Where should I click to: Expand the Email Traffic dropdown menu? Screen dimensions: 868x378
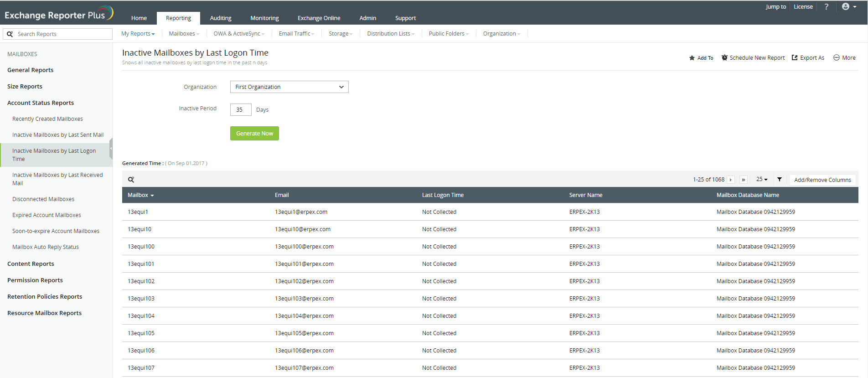click(x=297, y=34)
